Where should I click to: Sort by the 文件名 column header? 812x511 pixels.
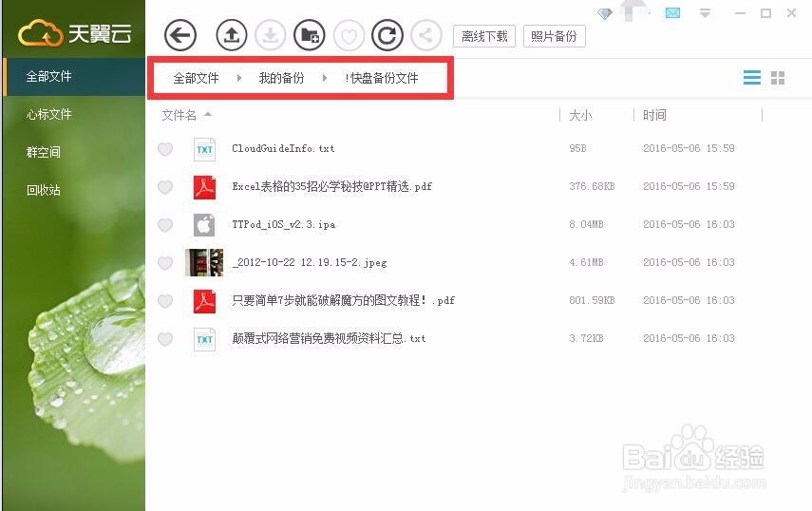[179, 115]
